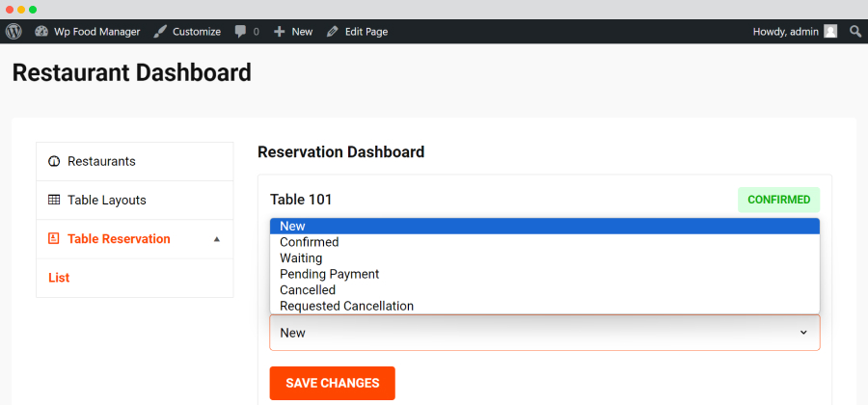
Task: Click the red close window button
Action: tap(10, 10)
